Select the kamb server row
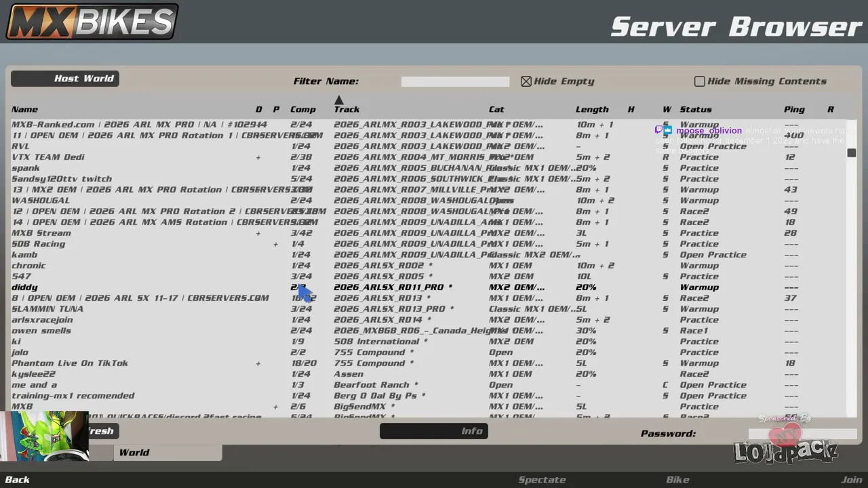 [429, 255]
